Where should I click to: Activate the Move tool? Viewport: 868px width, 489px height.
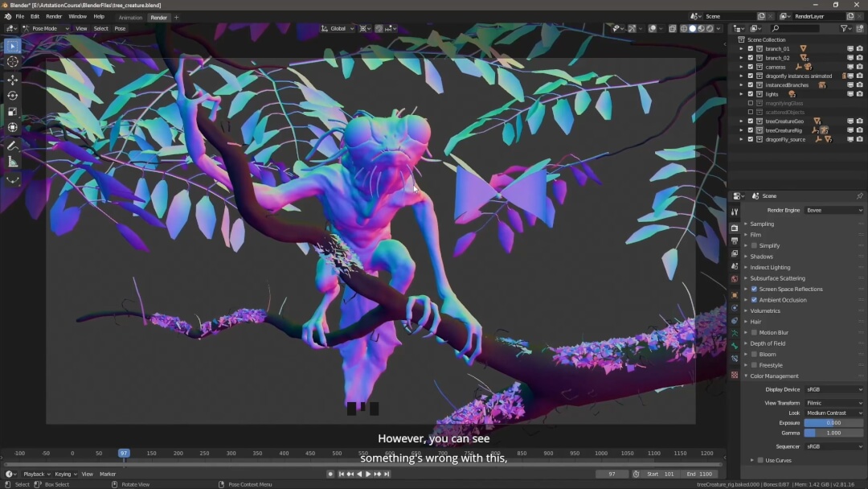(12, 80)
